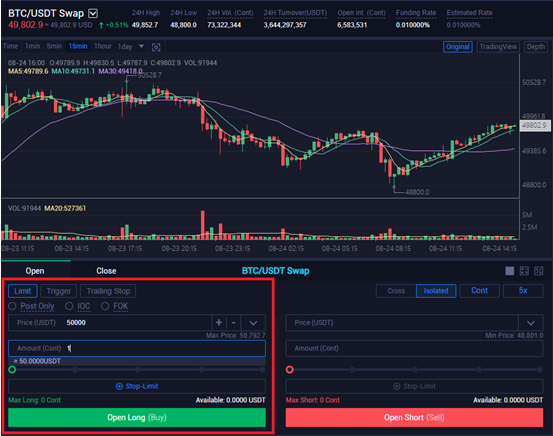Switch chart to TradingView view
This screenshot has height=436, width=553.
(x=498, y=47)
